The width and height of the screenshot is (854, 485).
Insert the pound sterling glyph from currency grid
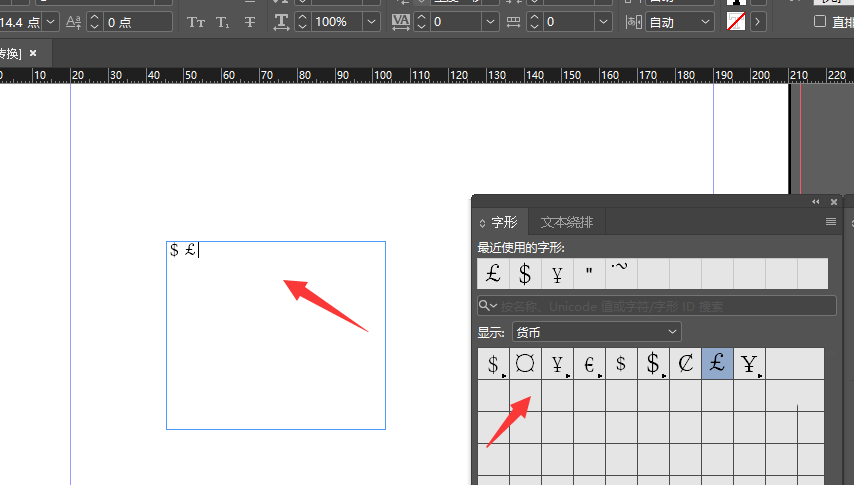tap(717, 364)
